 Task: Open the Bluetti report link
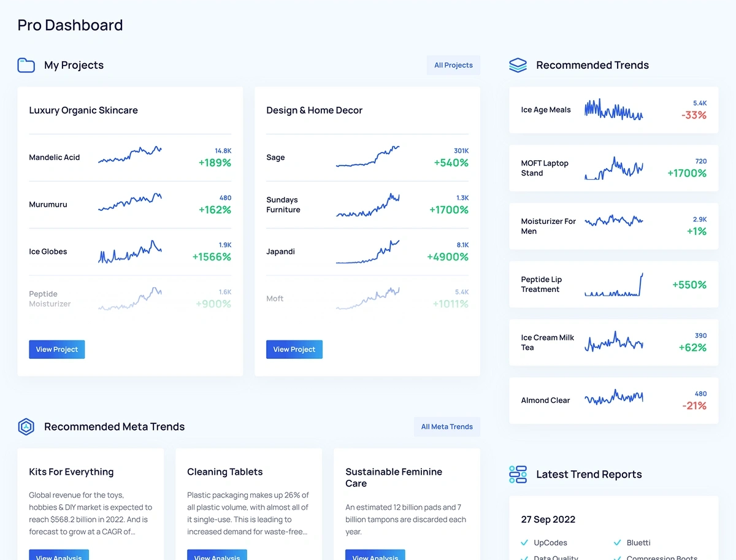(x=638, y=543)
